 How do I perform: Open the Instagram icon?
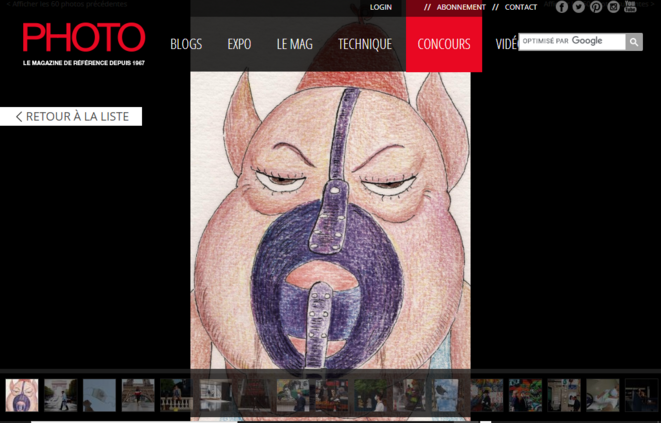tap(613, 7)
